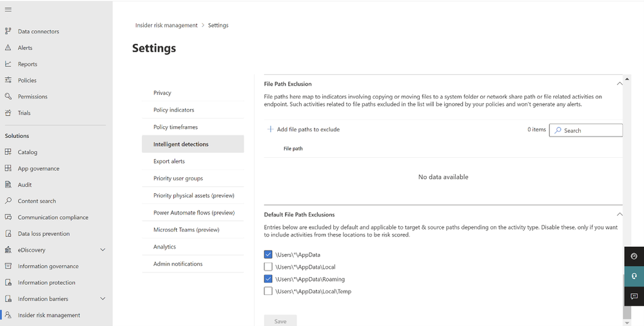Click the Alerts warning icon
The height and width of the screenshot is (326, 644).
pos(8,48)
